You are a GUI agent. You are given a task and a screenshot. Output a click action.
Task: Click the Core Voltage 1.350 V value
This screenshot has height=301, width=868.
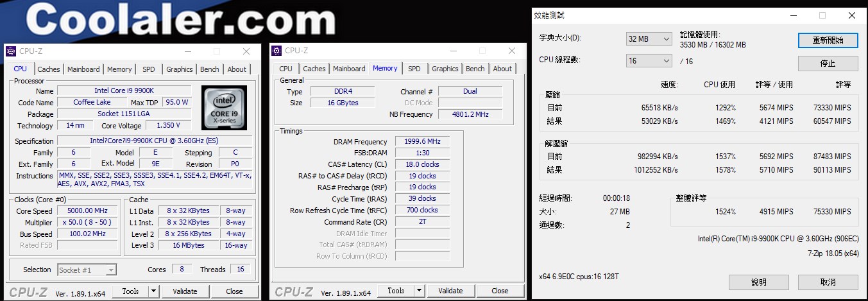click(x=169, y=126)
